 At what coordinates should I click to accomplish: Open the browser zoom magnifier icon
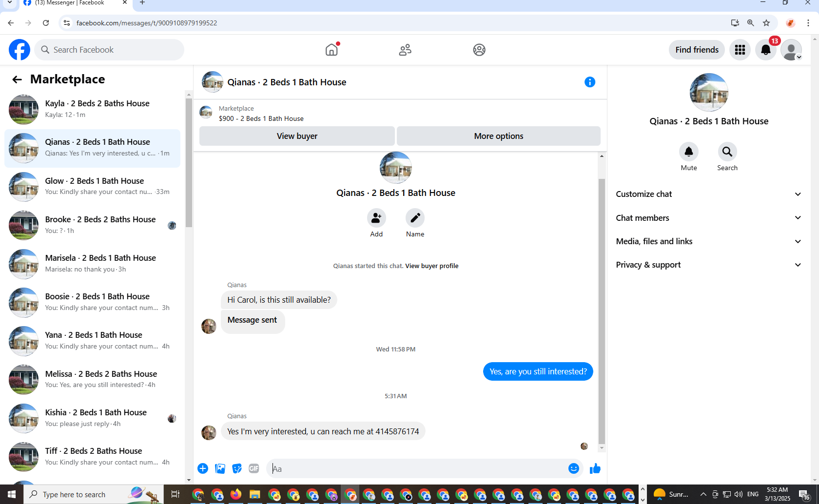pyautogui.click(x=751, y=23)
